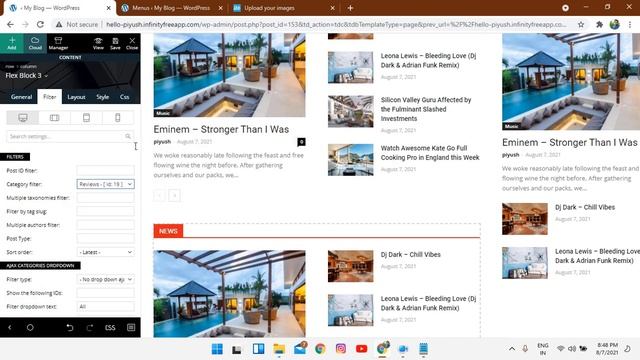
Task: Open the Category filter dropdown
Action: (105, 184)
